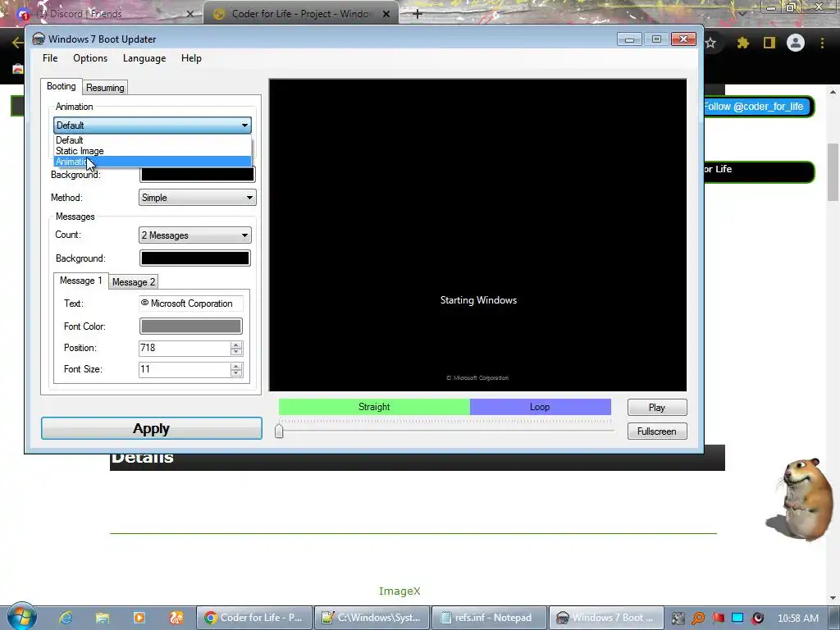This screenshot has height=630, width=840.
Task: Switch to the Message 2 tab
Action: coord(134,282)
